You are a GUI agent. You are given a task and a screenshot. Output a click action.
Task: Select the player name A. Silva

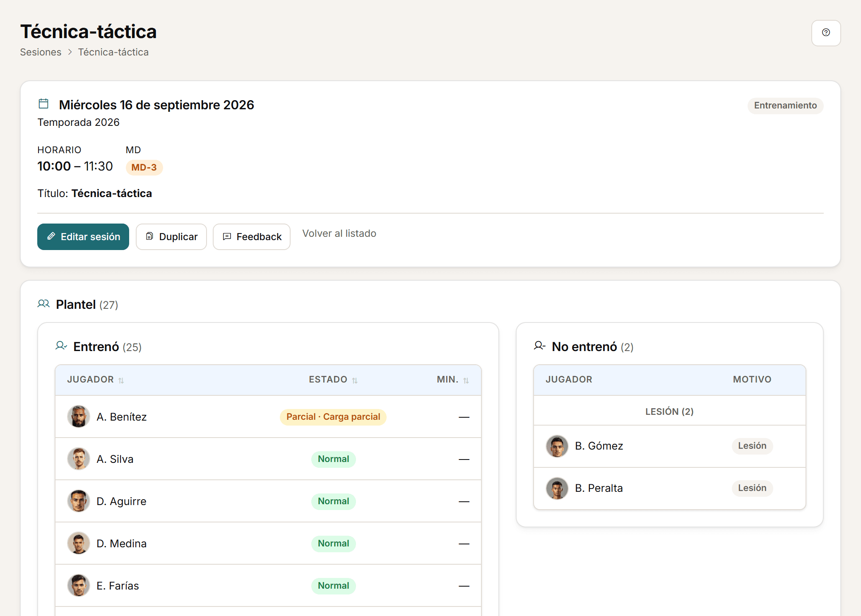click(115, 459)
